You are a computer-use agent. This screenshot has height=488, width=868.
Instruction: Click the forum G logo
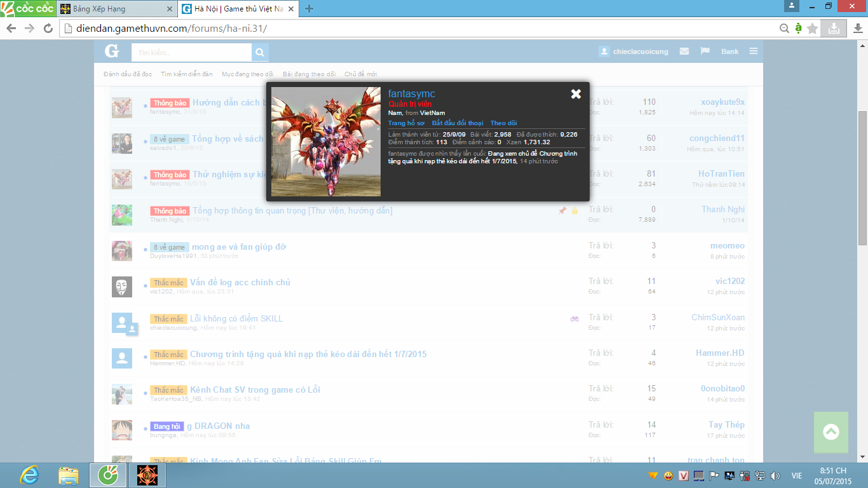[x=112, y=51]
